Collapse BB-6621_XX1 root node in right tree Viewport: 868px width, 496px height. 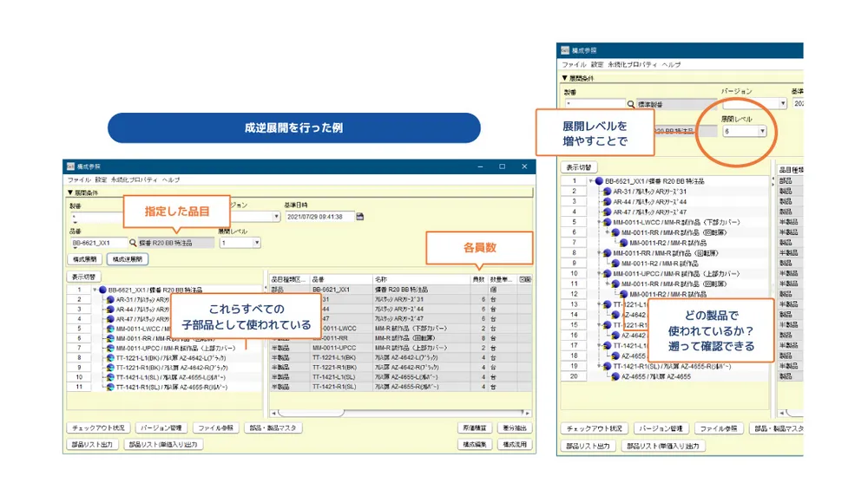pos(591,181)
